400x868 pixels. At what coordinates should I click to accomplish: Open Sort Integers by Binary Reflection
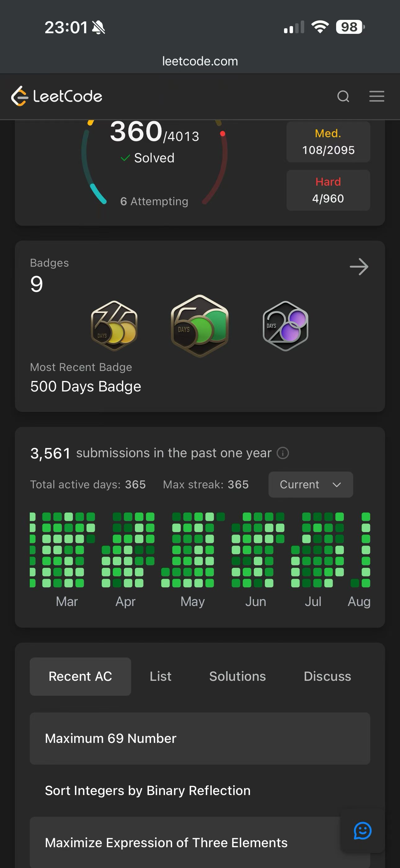[x=200, y=790]
